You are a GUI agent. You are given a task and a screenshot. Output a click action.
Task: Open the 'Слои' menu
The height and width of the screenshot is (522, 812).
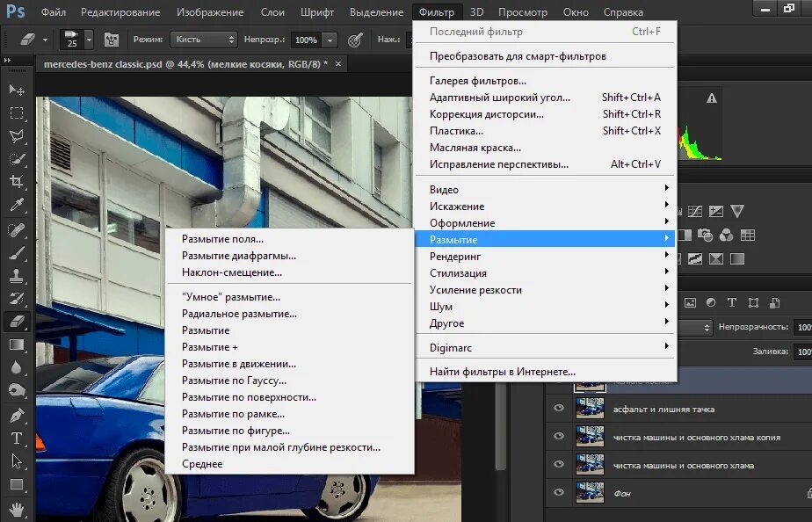272,12
